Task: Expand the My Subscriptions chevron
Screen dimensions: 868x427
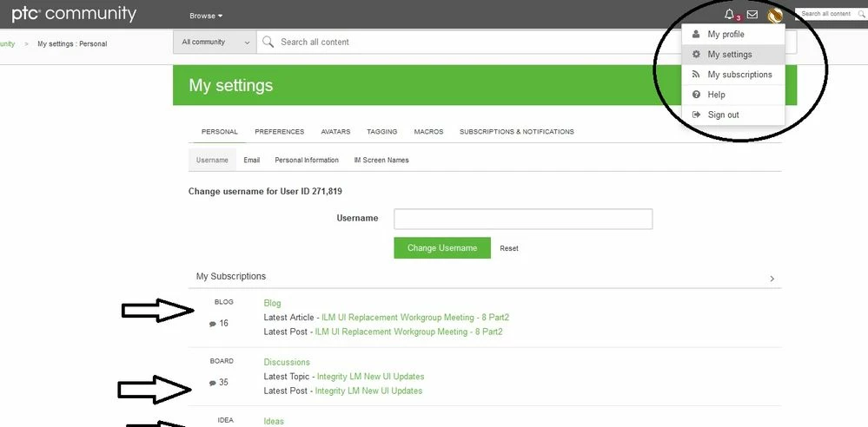Action: click(772, 279)
